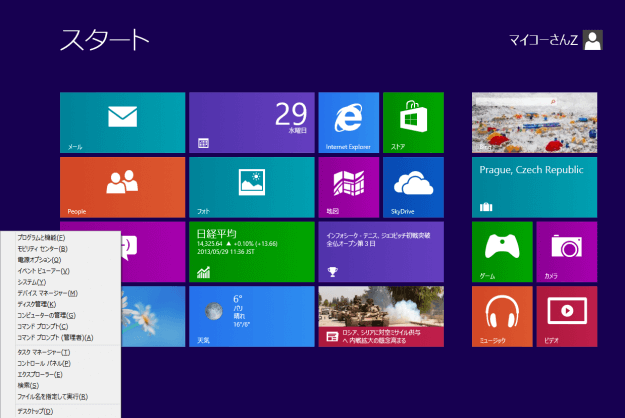Open the Store (ストア) tile
The image size is (625, 418).
(x=413, y=122)
